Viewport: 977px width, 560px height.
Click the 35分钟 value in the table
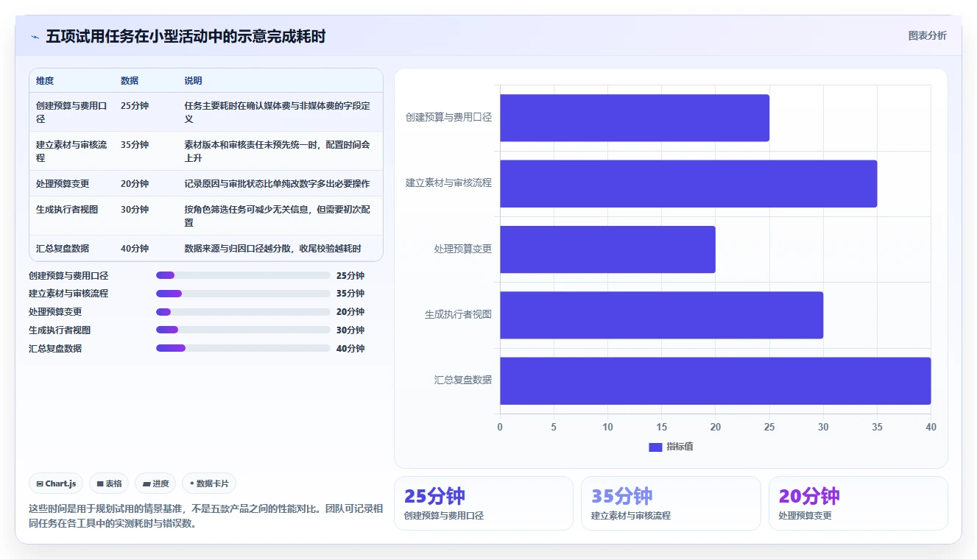tap(135, 145)
